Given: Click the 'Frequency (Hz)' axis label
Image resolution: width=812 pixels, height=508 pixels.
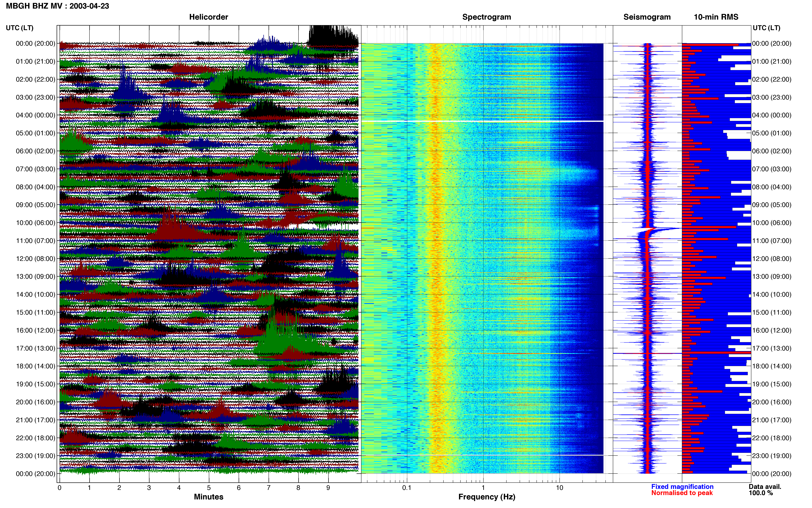Looking at the screenshot, I should pyautogui.click(x=487, y=497).
